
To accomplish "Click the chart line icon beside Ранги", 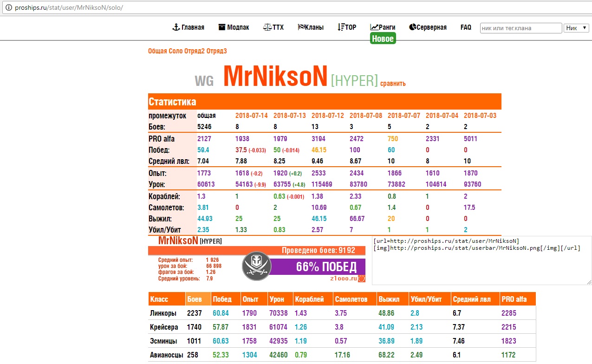I will pos(374,27).
